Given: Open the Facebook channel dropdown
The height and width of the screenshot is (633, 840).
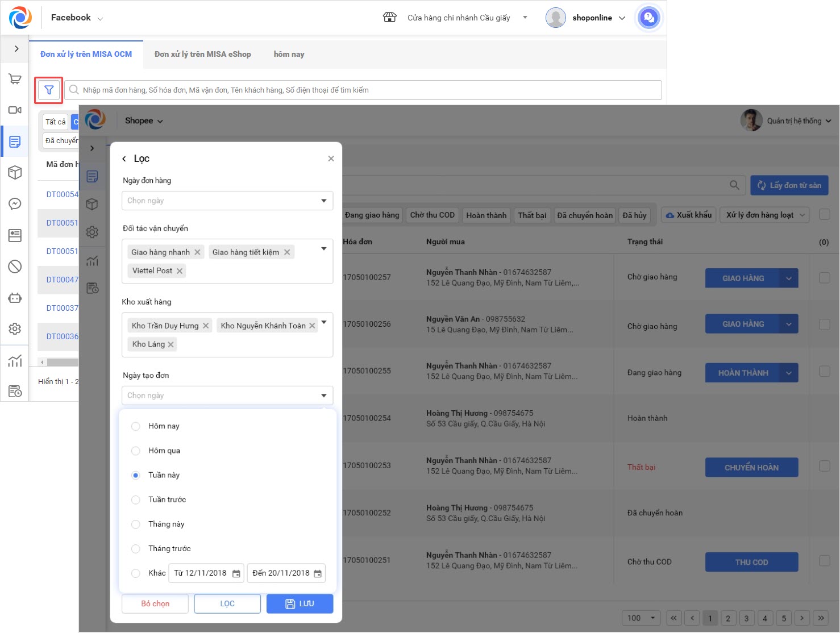Looking at the screenshot, I should point(77,18).
